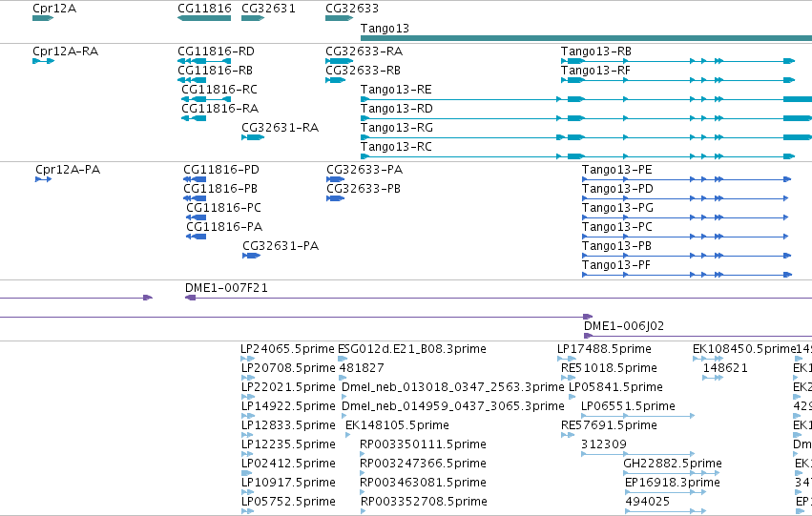Select Dmel_neb_013018_0347_2563.3prime
812x516 pixels.
pyautogui.click(x=452, y=387)
